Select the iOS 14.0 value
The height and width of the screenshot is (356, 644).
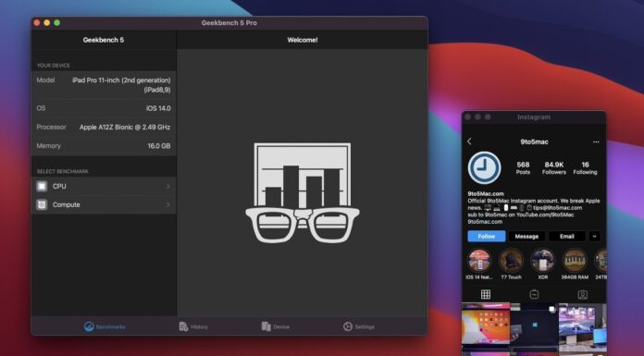click(158, 108)
